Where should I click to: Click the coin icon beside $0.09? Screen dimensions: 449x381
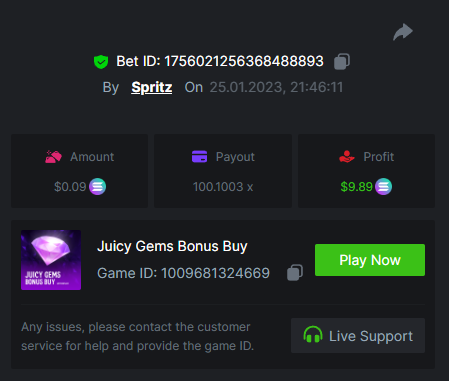97,187
